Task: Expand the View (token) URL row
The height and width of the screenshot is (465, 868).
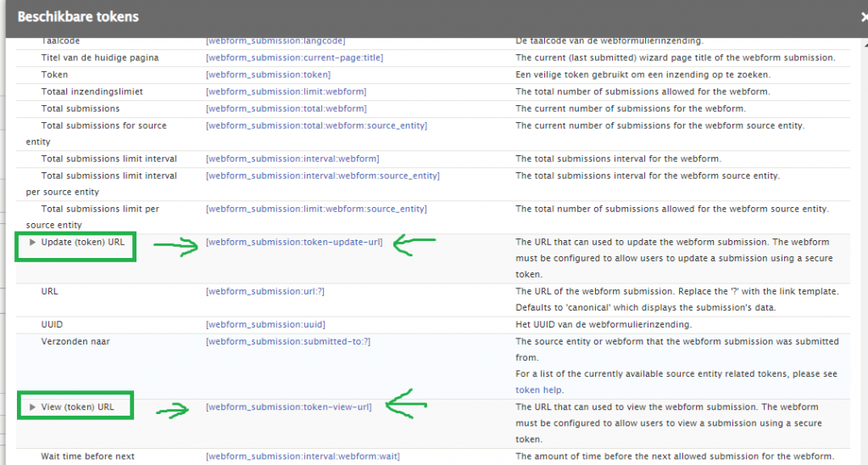Action: click(33, 407)
